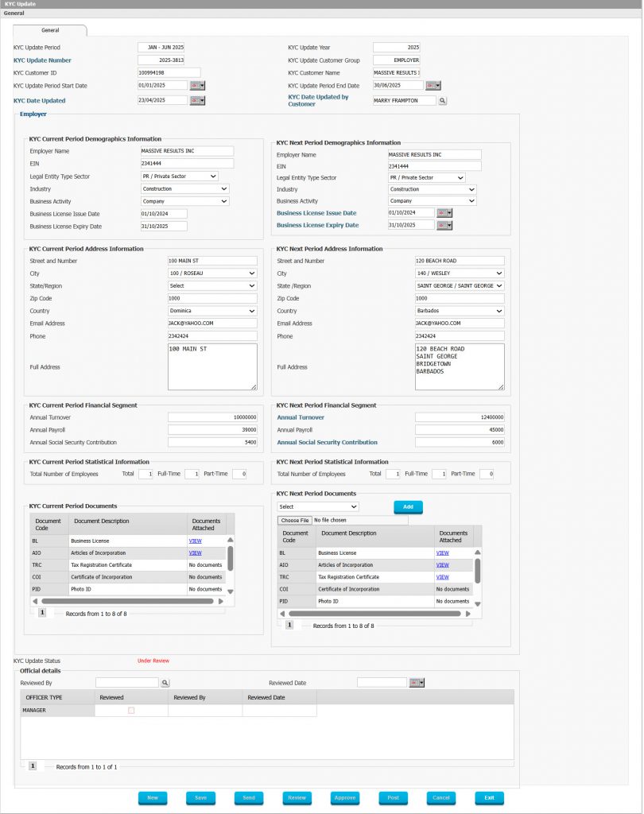
Task: Click horizontal scrollbar in current period documents table
Action: tap(127, 602)
